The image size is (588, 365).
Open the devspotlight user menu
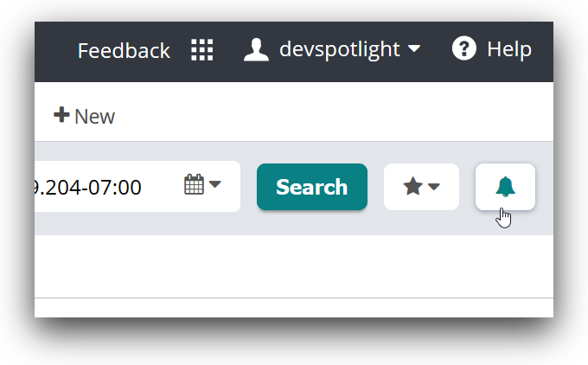(x=339, y=49)
